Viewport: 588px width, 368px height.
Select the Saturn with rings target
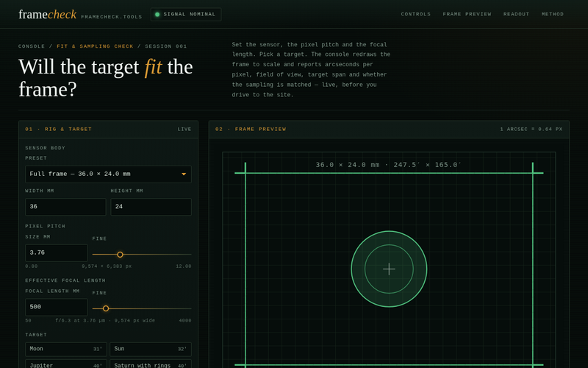151,364
